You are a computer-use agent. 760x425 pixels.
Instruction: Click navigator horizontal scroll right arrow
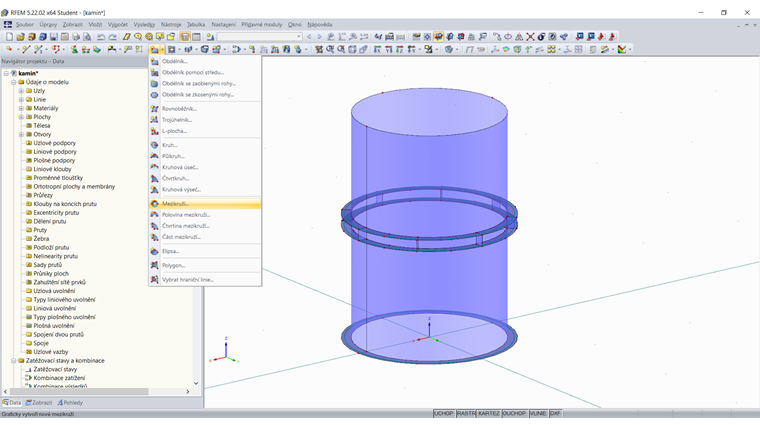pyautogui.click(x=188, y=392)
